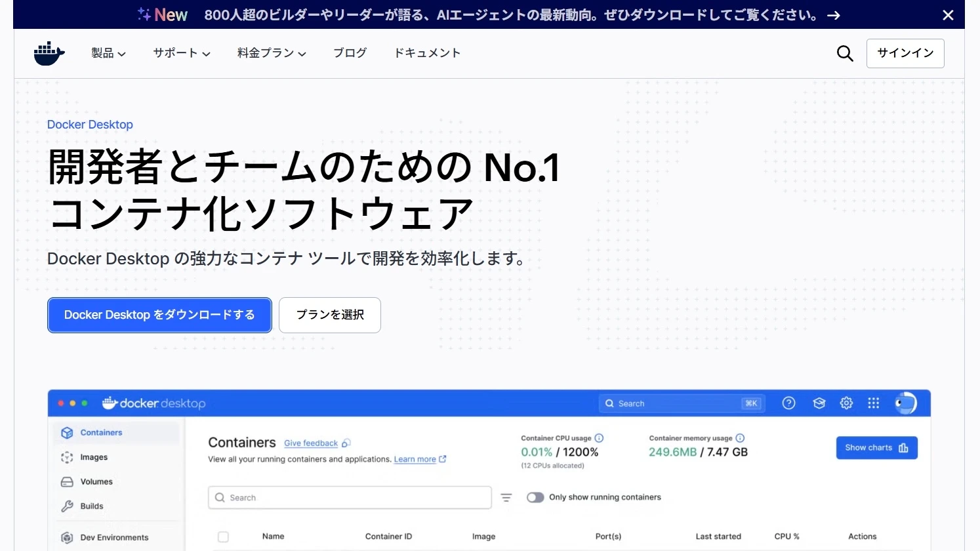Viewport: 980px width, 551px height.
Task: Open Docker Desktop settings gear
Action: [x=846, y=403]
